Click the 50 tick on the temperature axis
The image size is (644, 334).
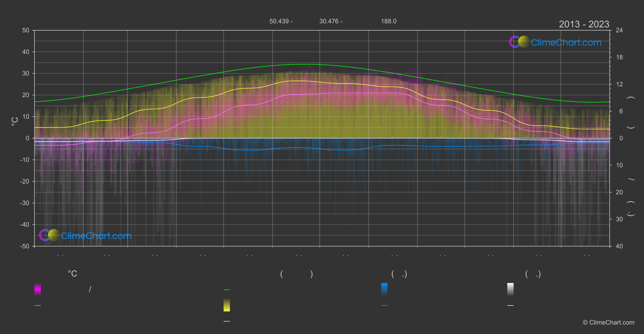(26, 30)
